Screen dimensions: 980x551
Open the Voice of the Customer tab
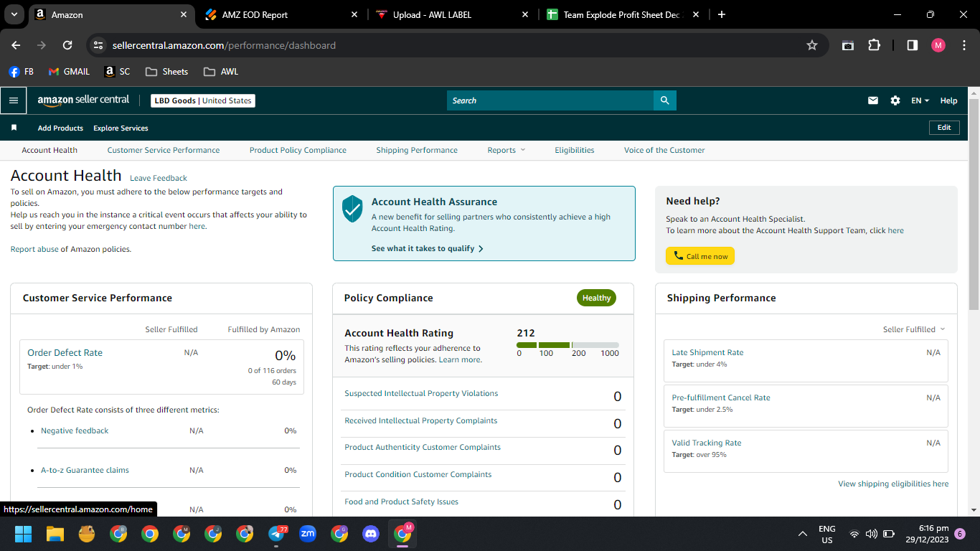664,150
